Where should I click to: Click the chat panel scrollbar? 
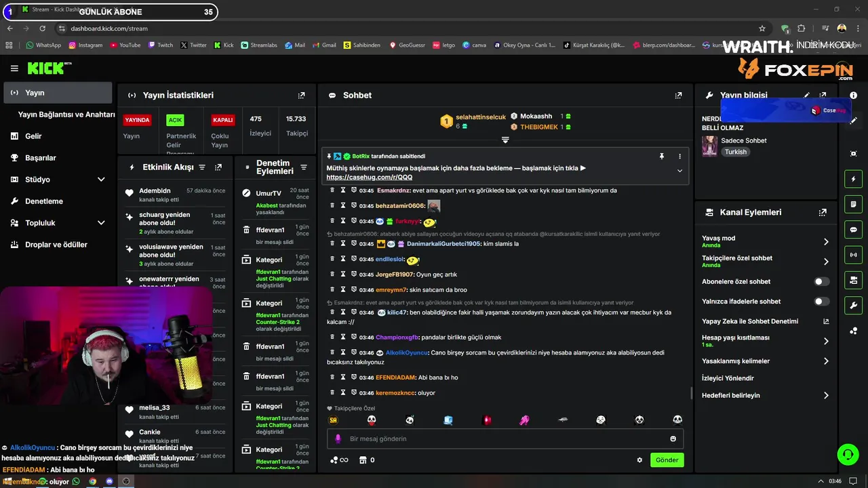(691, 393)
